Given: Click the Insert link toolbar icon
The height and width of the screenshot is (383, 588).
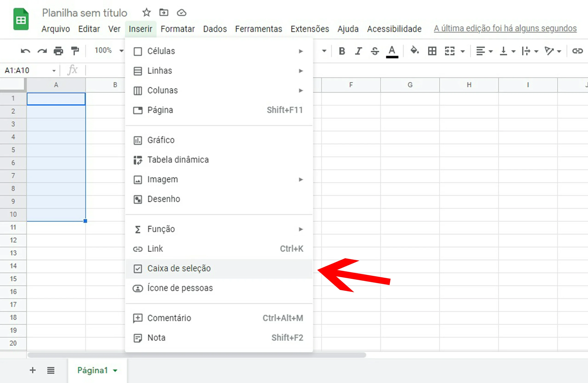Looking at the screenshot, I should coord(578,51).
